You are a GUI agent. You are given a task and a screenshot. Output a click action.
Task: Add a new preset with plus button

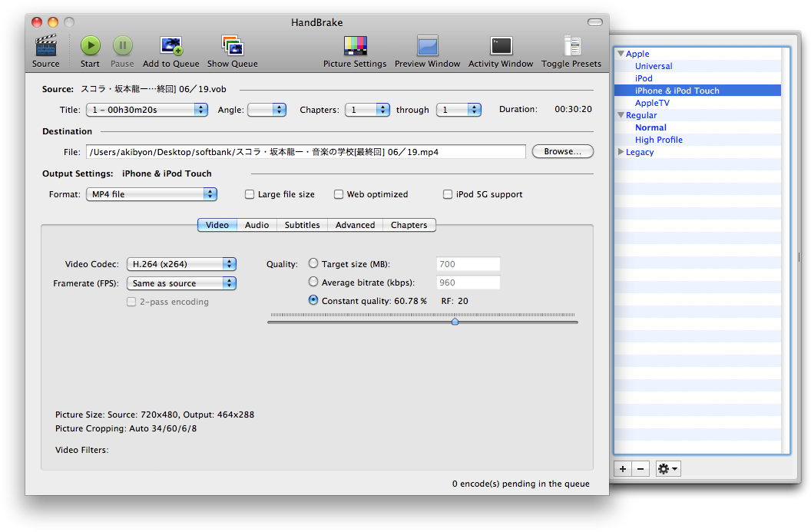pyautogui.click(x=623, y=469)
